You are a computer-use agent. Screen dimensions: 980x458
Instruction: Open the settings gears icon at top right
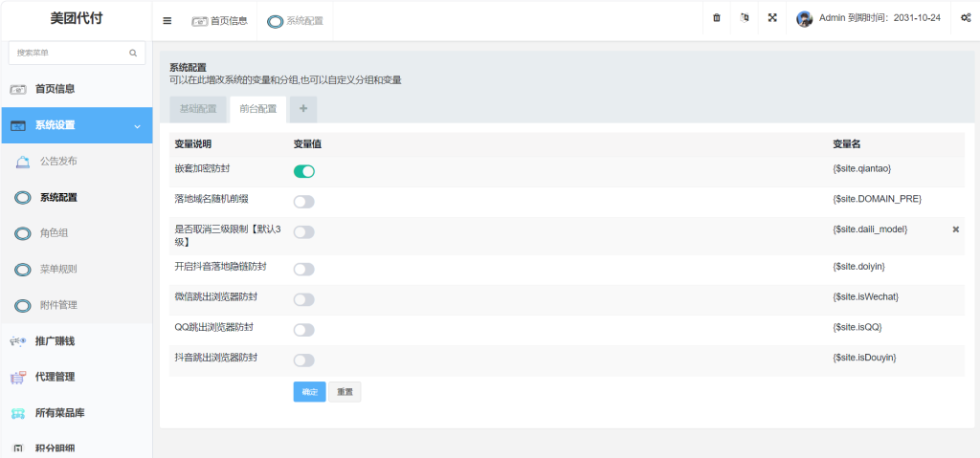[x=966, y=19]
